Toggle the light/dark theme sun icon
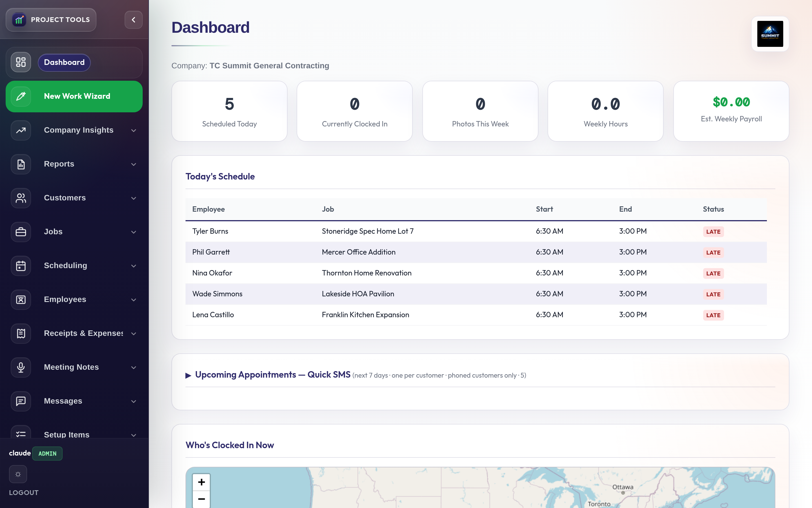 click(18, 474)
